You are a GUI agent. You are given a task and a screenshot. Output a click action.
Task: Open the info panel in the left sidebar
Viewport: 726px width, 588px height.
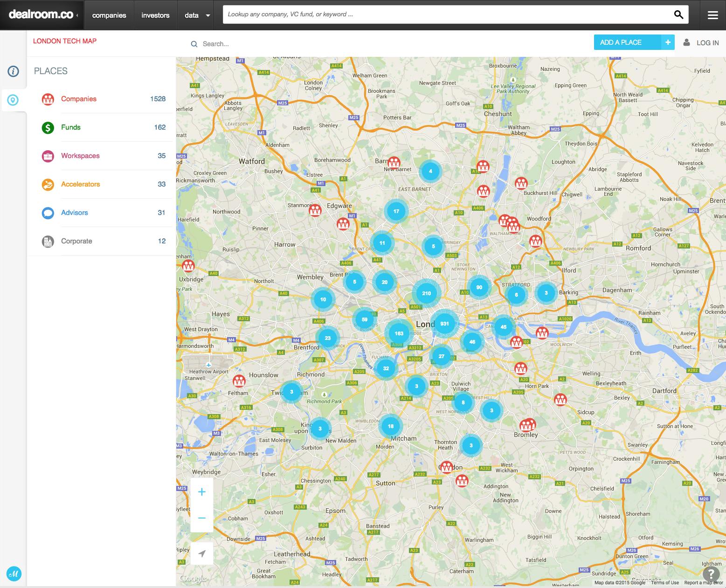(x=14, y=71)
